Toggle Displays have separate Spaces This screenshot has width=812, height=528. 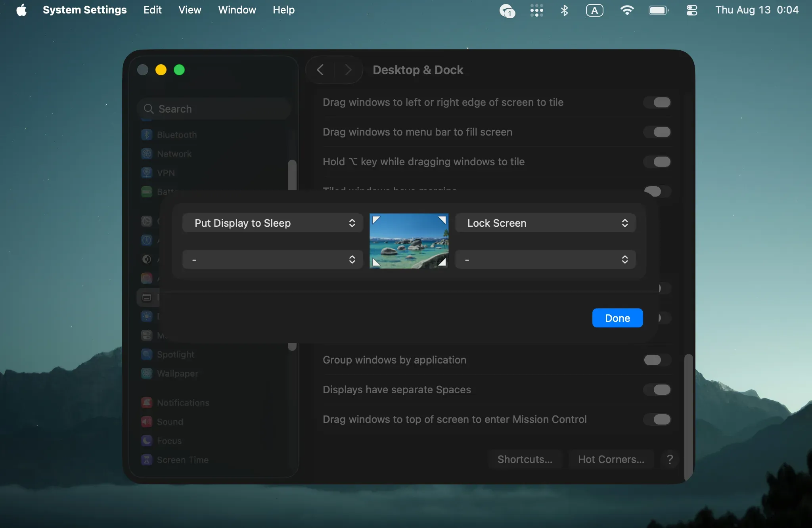[x=657, y=390]
